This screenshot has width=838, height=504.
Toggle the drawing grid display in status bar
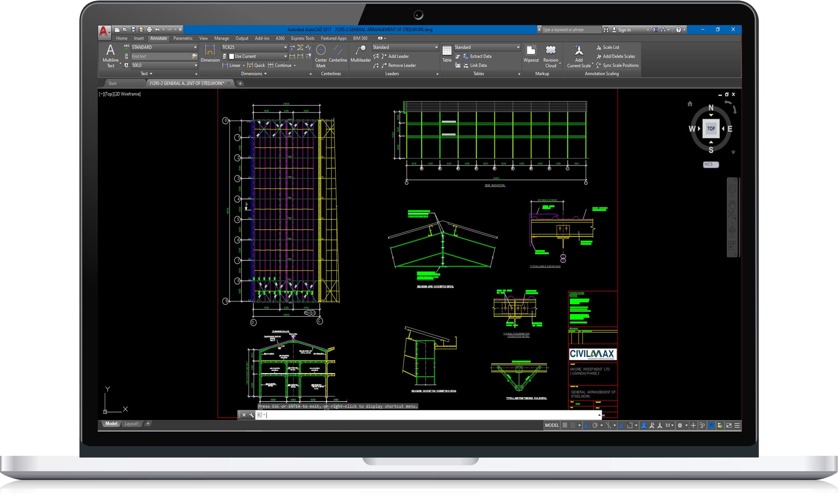565,425
